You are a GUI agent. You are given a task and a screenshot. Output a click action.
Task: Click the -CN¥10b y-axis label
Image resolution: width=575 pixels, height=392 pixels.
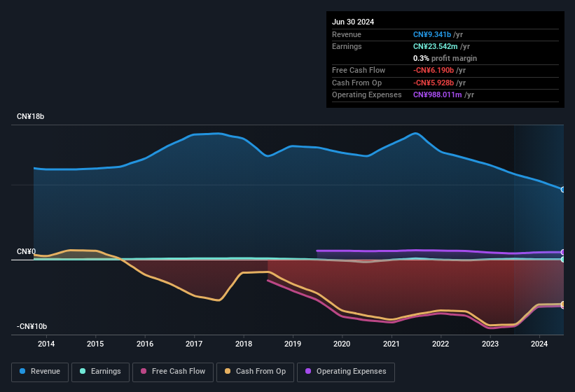pyautogui.click(x=32, y=326)
